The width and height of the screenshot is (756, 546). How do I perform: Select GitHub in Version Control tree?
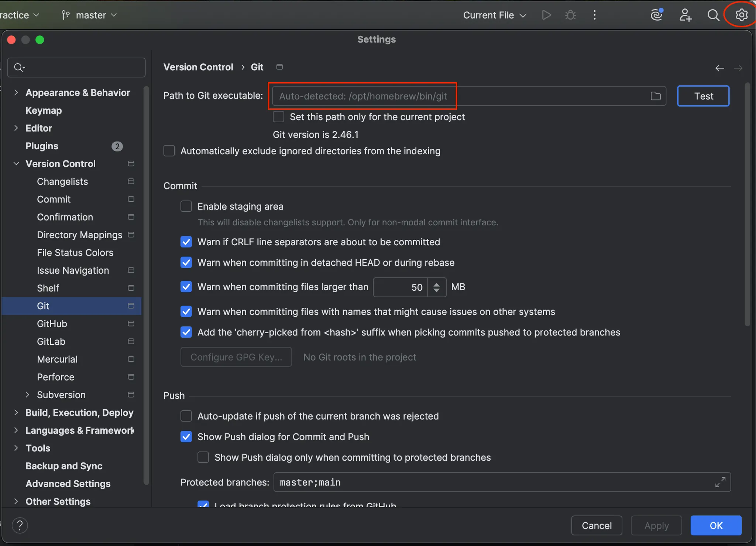(x=52, y=324)
